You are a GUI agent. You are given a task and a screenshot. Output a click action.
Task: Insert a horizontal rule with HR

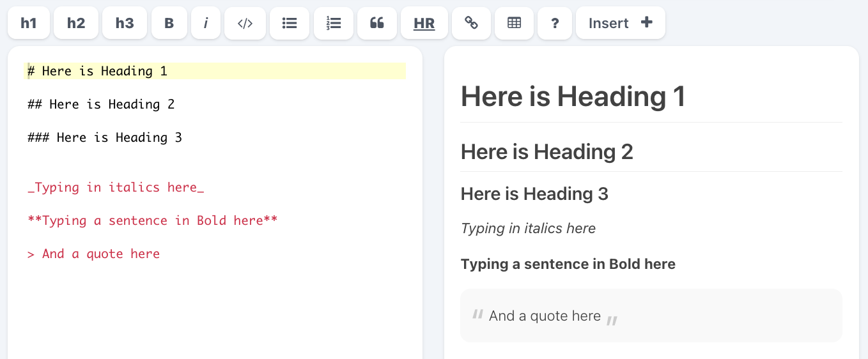click(424, 24)
